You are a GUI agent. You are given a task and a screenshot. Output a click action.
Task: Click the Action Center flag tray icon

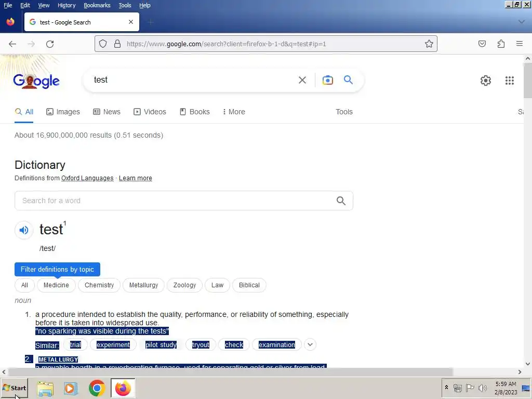coord(470,388)
